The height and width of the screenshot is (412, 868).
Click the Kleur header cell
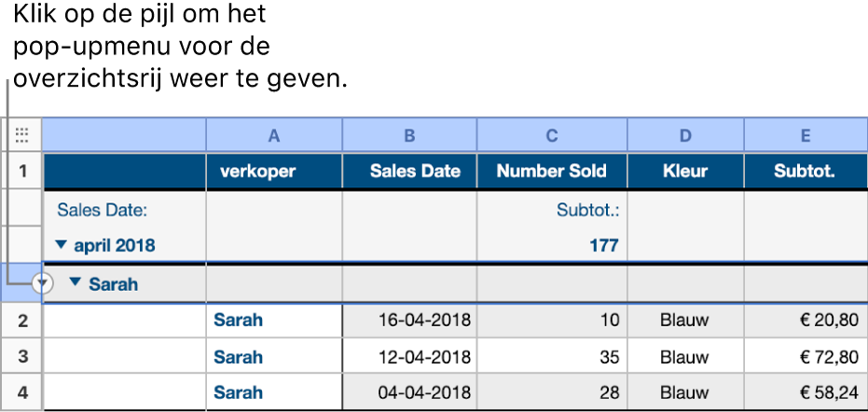(685, 172)
